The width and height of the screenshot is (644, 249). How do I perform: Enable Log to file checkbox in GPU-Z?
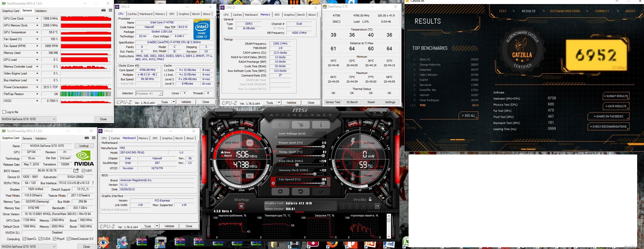tap(4, 112)
